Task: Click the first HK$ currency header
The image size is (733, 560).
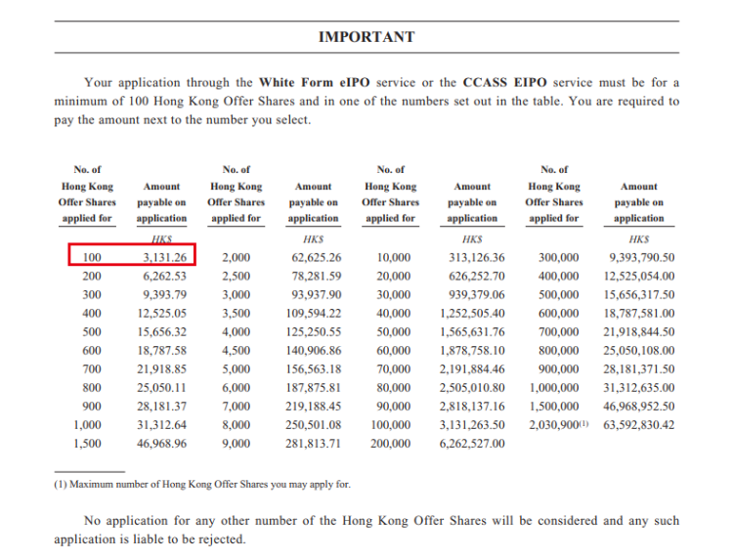Action: pyautogui.click(x=161, y=238)
